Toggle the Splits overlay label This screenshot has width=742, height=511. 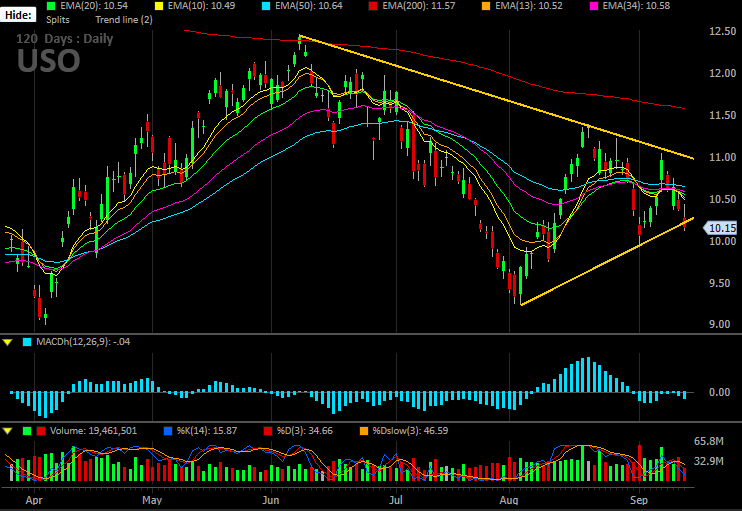[x=58, y=20]
